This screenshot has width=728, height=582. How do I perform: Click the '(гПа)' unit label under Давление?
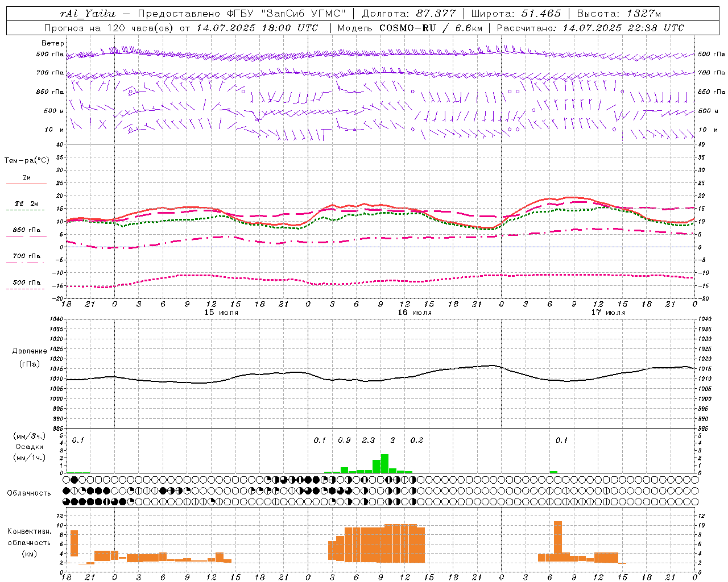tap(29, 364)
